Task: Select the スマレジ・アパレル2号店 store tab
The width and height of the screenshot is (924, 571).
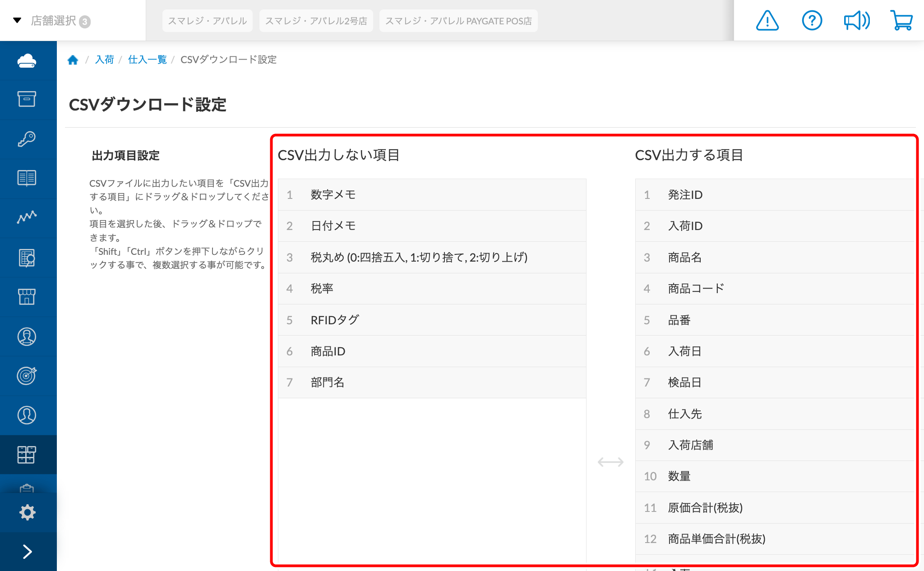Action: [316, 21]
